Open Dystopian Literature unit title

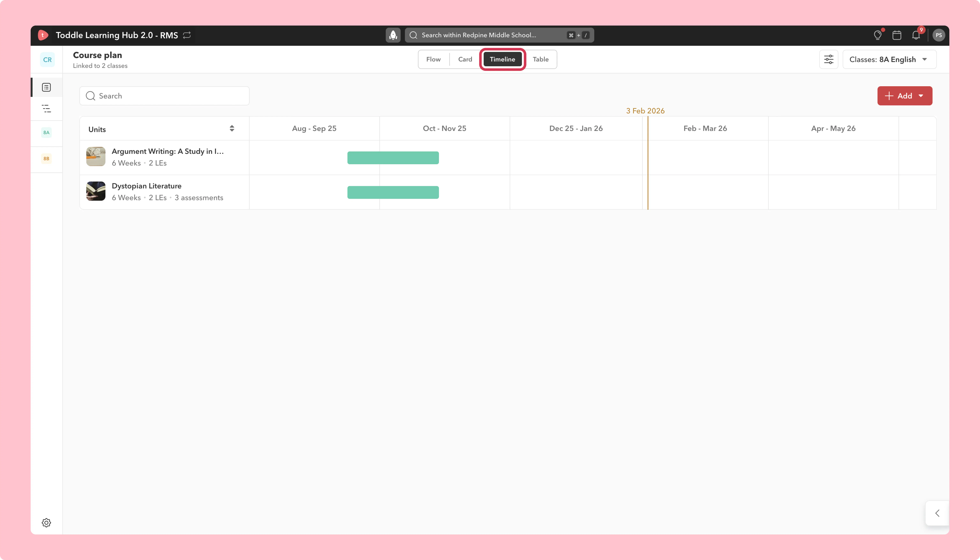[x=146, y=186]
